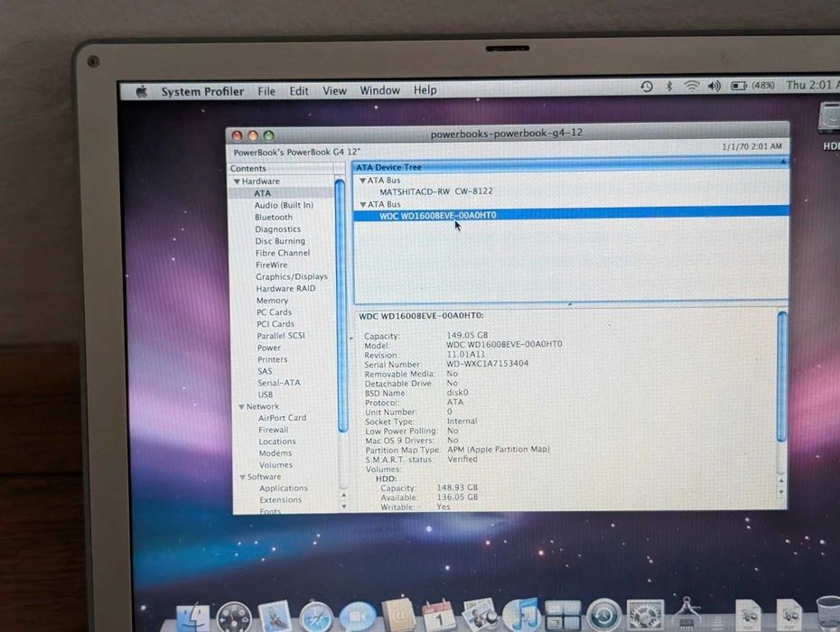Select Diagnostics item
This screenshot has height=632, width=840.
pos(277,229)
